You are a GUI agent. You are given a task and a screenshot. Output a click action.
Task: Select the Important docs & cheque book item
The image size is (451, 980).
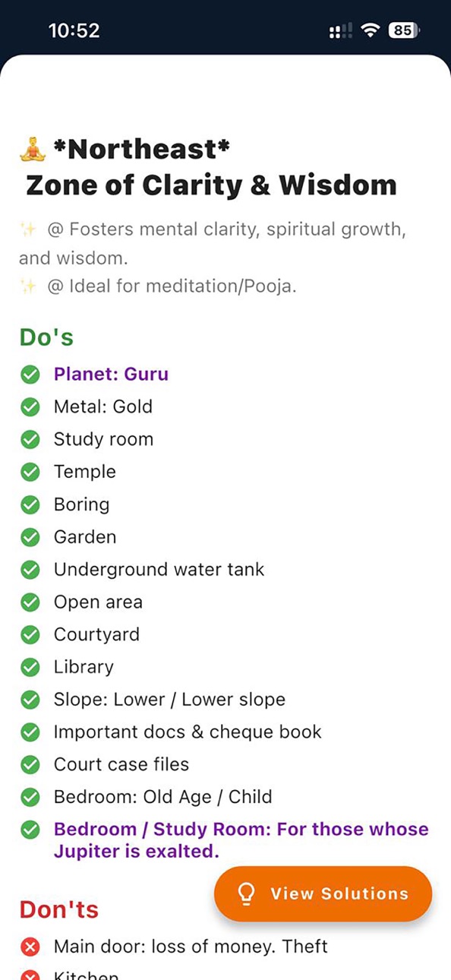point(188,732)
